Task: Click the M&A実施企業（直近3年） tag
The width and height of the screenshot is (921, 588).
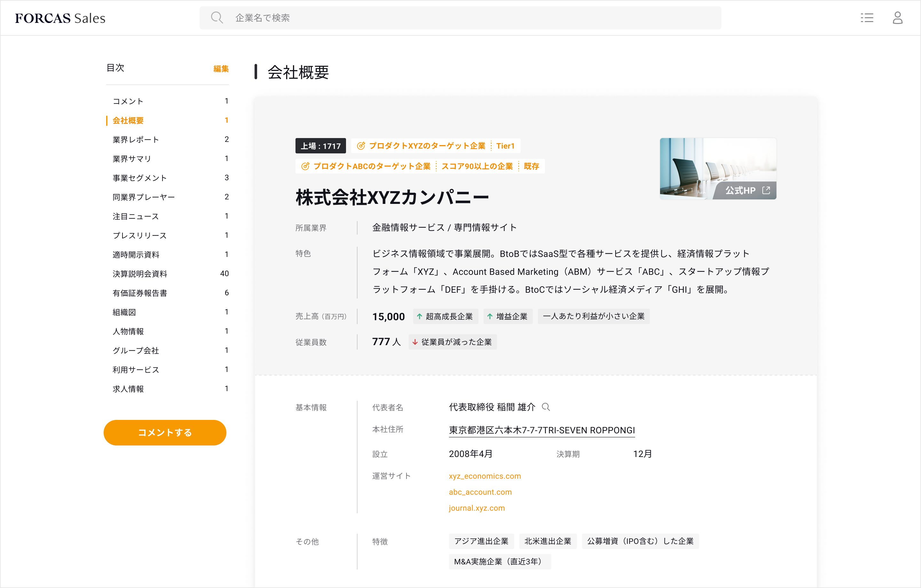Action: click(x=500, y=561)
